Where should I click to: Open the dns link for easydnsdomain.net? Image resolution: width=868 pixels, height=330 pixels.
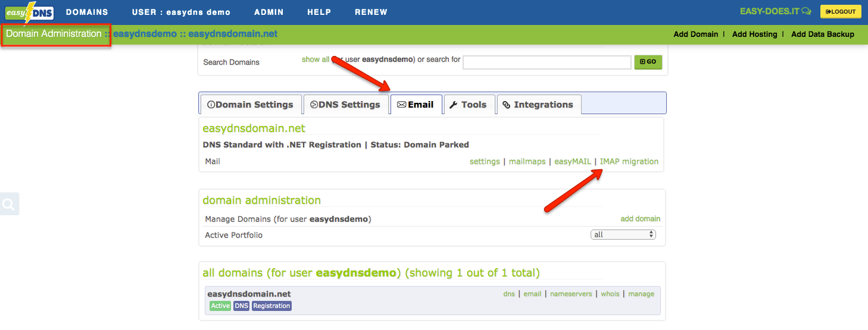[509, 294]
